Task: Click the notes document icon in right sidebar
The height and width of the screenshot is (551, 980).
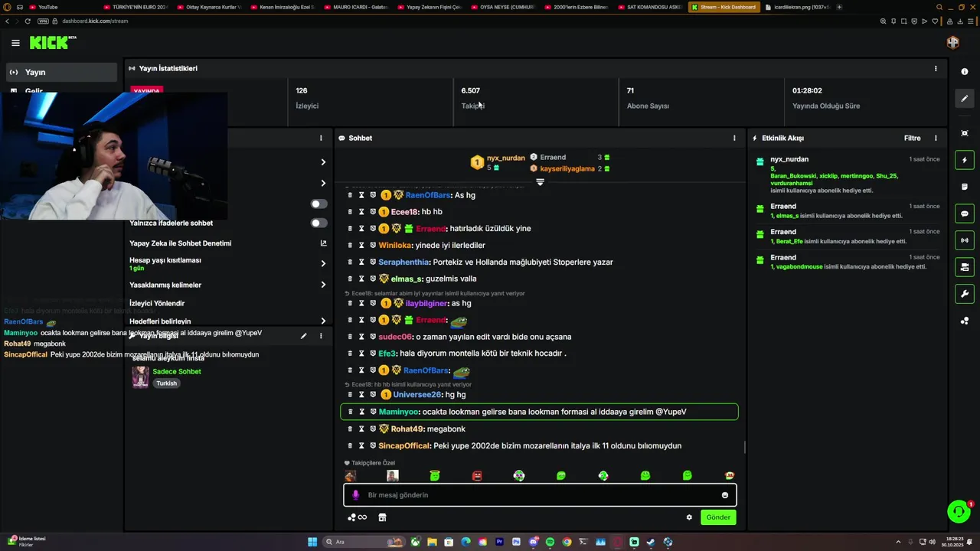Action: 964,187
